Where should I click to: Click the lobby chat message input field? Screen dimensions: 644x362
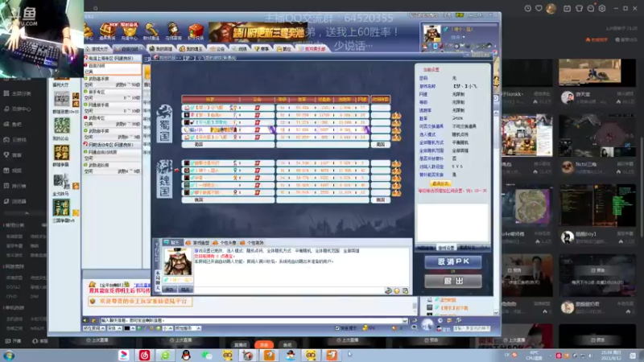point(251,320)
